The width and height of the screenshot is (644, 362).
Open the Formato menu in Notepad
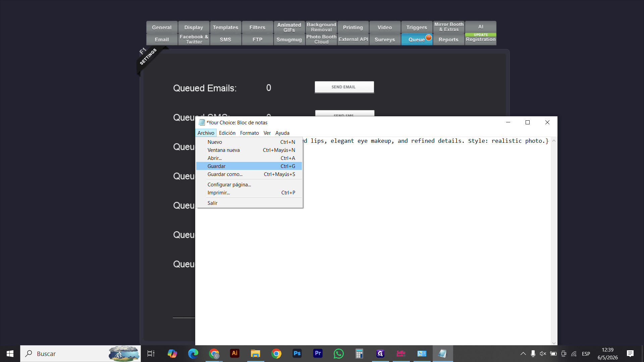(249, 133)
